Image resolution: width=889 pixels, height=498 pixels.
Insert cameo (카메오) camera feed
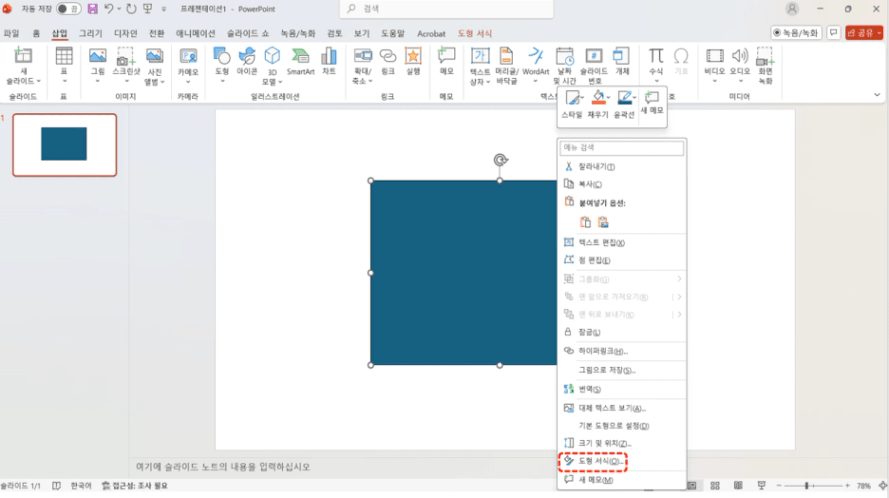click(188, 65)
